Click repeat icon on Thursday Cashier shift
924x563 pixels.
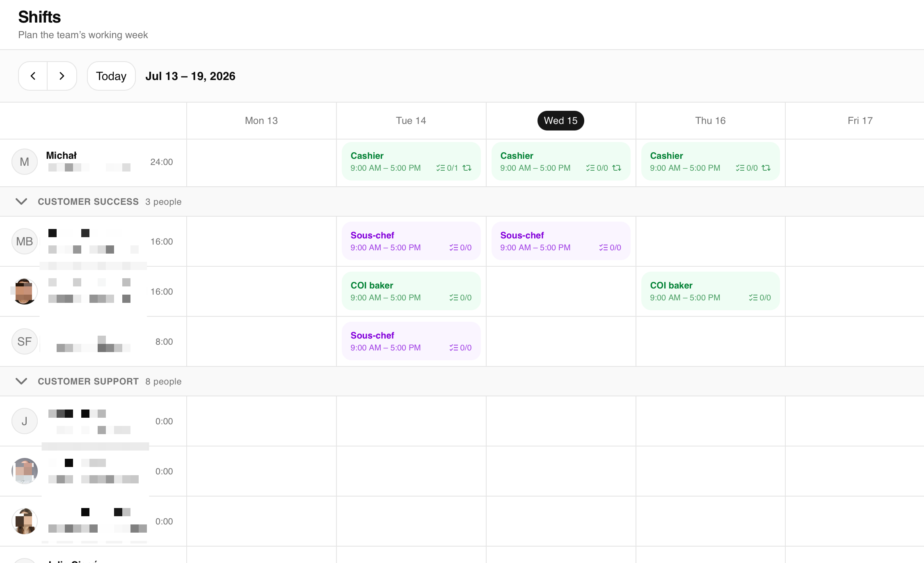[766, 168]
